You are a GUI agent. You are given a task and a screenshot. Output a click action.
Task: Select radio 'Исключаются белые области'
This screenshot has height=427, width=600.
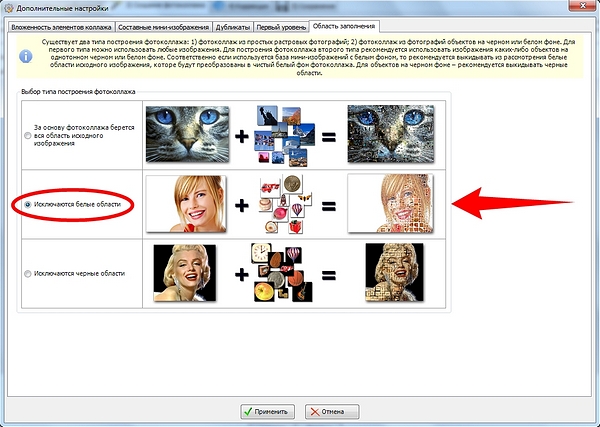click(x=28, y=205)
